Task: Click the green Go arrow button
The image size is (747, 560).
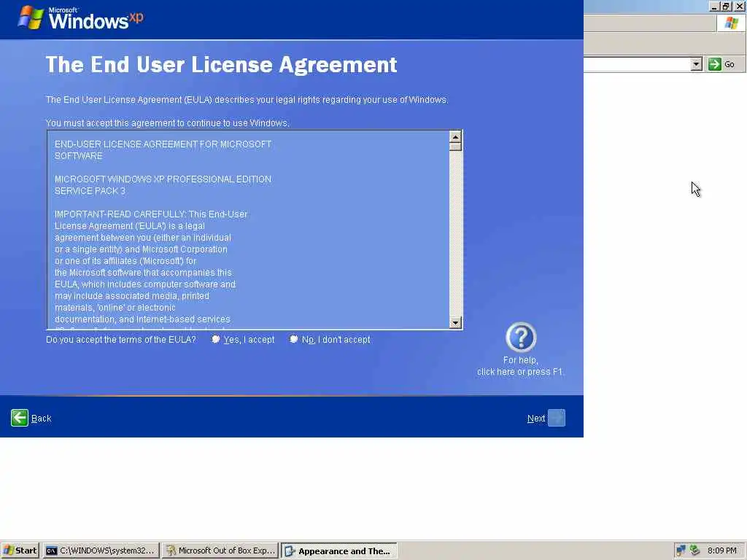Action: point(715,64)
